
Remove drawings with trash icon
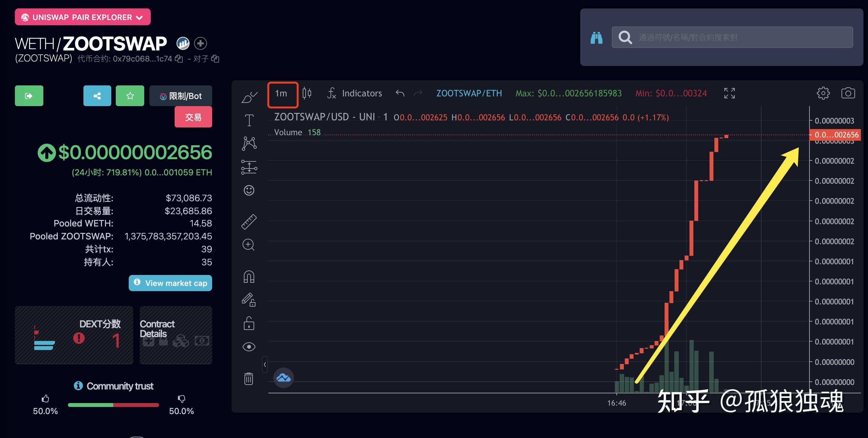[x=249, y=378]
